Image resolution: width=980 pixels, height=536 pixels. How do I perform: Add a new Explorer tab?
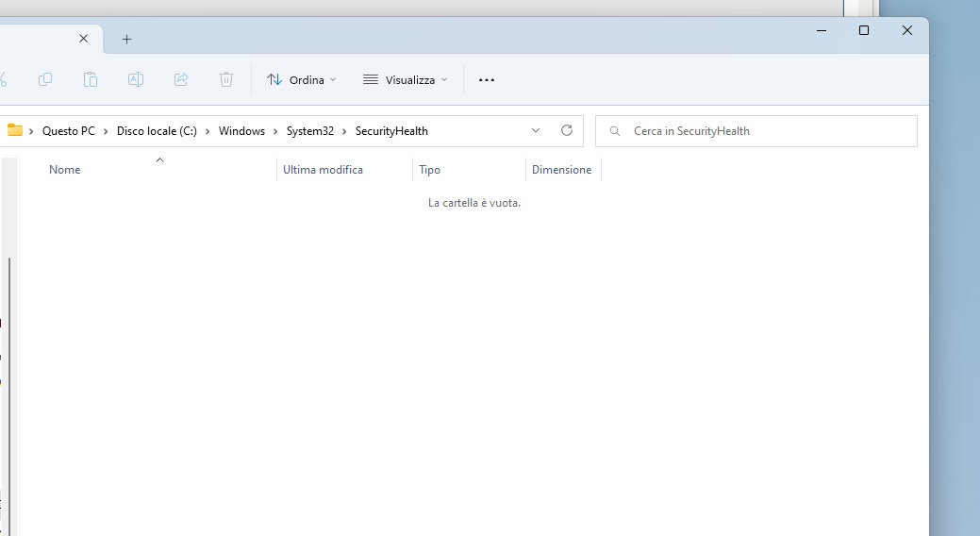[x=127, y=39]
